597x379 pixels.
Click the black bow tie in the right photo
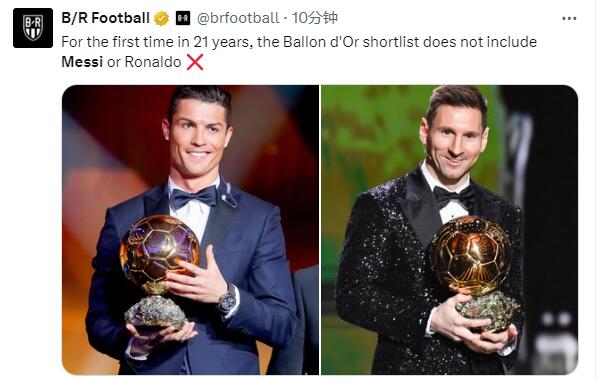tap(454, 197)
